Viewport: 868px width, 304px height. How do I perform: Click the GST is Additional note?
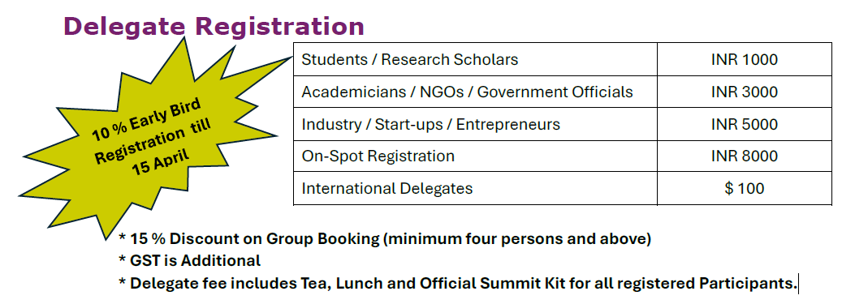click(x=190, y=260)
